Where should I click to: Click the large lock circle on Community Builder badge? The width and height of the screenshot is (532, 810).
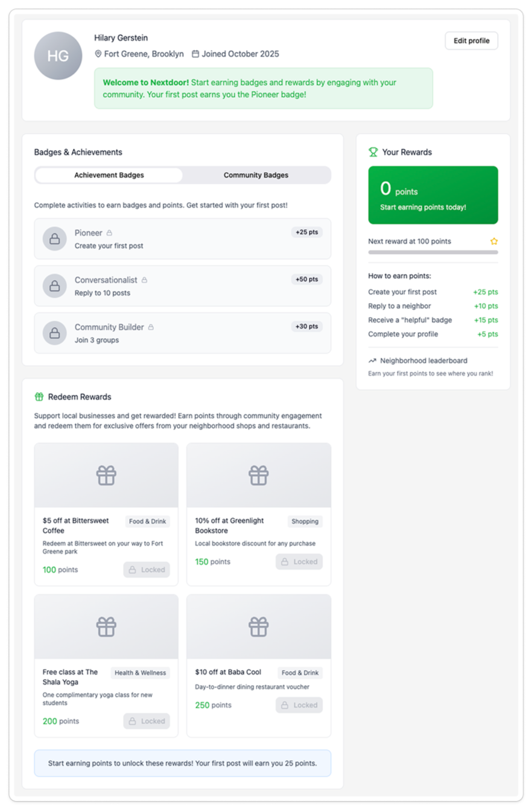coord(55,333)
